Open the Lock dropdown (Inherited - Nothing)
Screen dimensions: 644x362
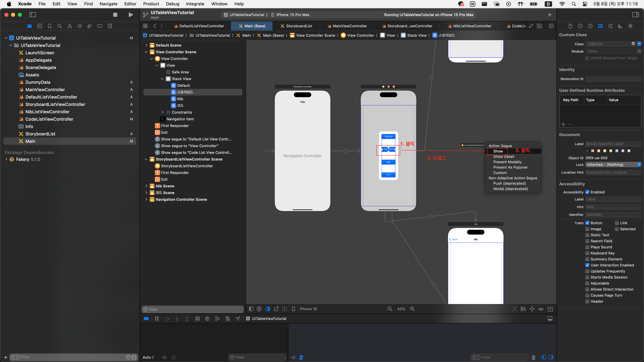[x=613, y=165]
